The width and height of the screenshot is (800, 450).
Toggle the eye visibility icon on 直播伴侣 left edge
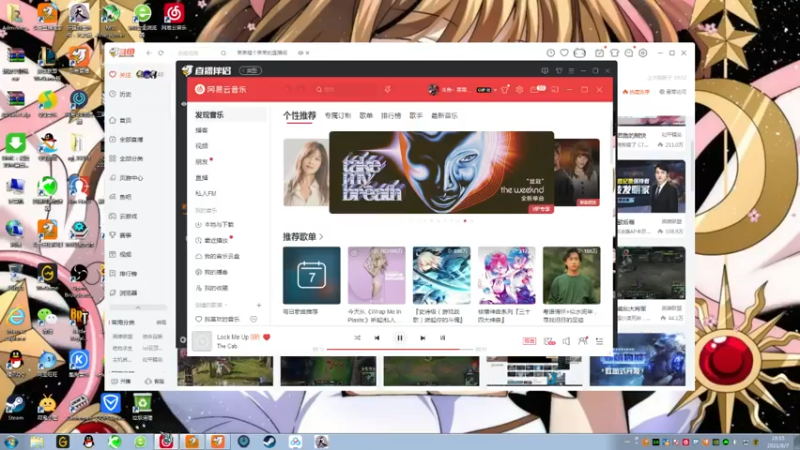(x=184, y=104)
